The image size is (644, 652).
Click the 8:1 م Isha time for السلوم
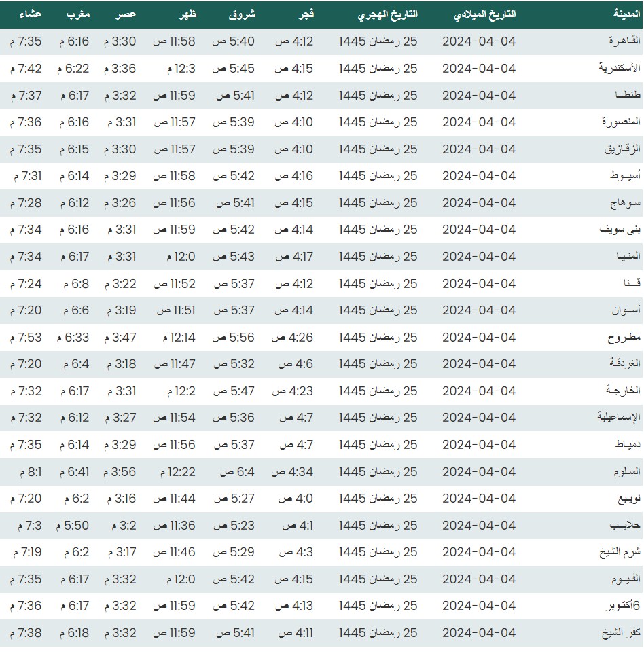[26, 471]
